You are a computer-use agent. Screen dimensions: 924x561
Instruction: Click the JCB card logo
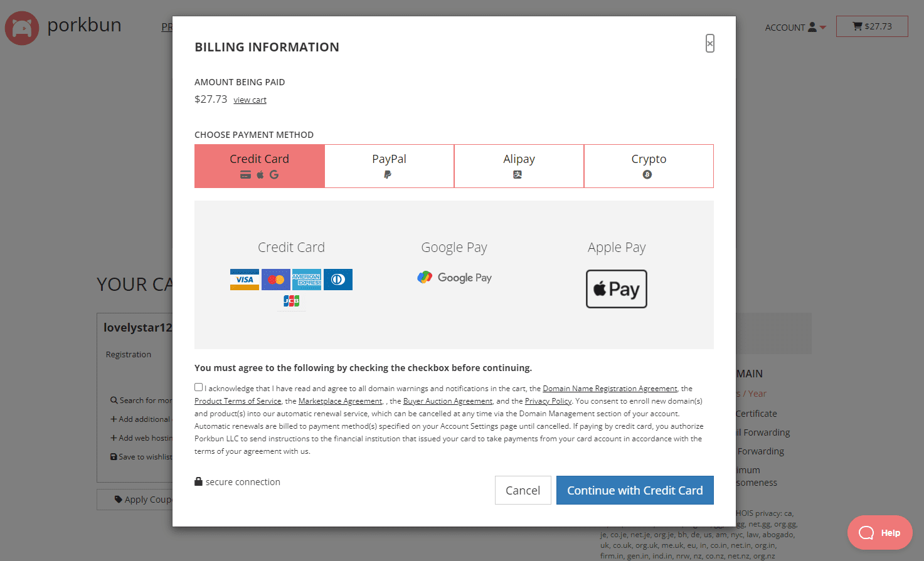[x=291, y=301]
